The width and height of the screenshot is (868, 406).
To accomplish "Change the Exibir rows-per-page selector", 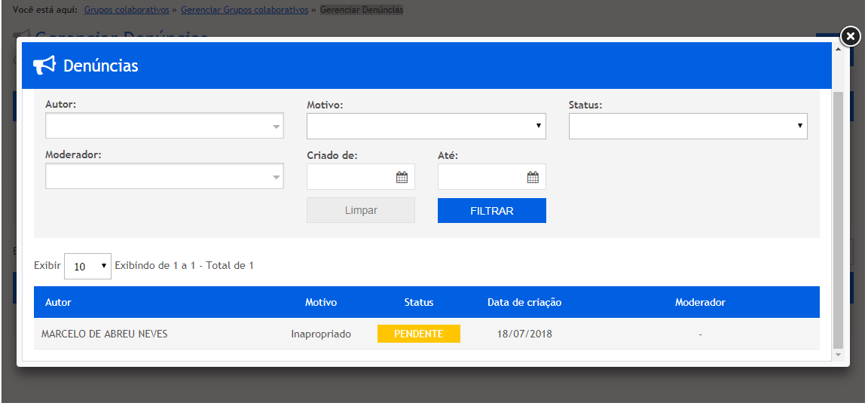I will pos(87,266).
